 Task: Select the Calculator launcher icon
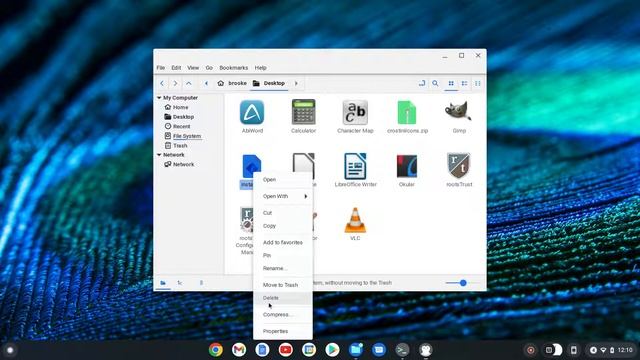(303, 112)
